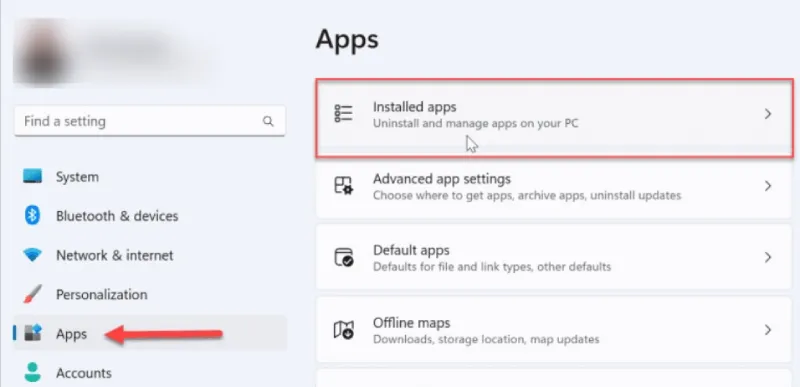Image resolution: width=800 pixels, height=387 pixels.
Task: Open the Installed apps title
Action: [414, 107]
